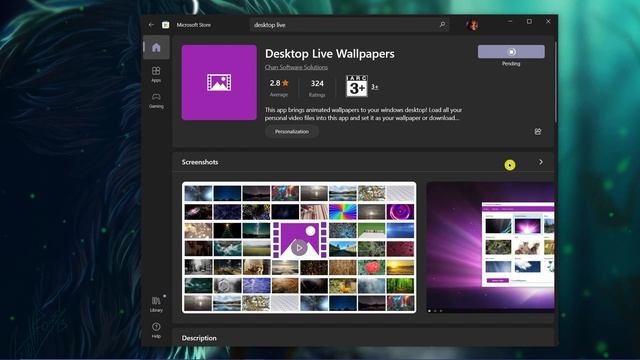Open the Help section

point(156,330)
